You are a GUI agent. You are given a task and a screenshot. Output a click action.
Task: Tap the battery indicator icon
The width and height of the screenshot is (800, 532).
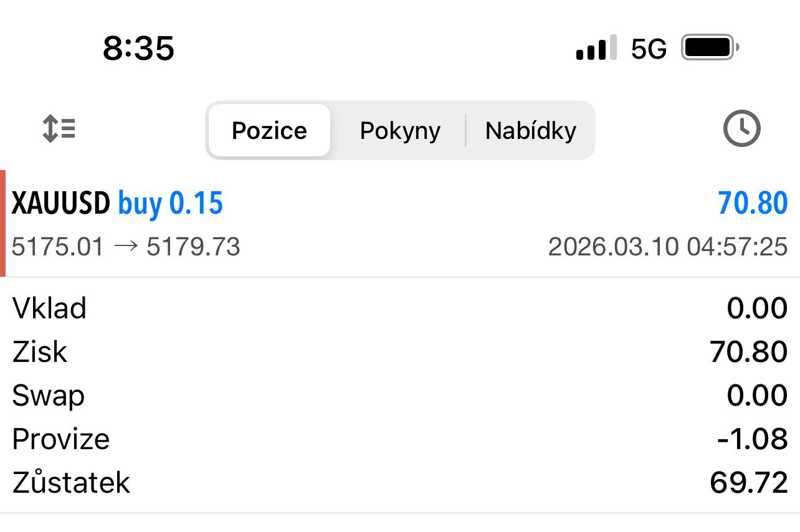710,48
